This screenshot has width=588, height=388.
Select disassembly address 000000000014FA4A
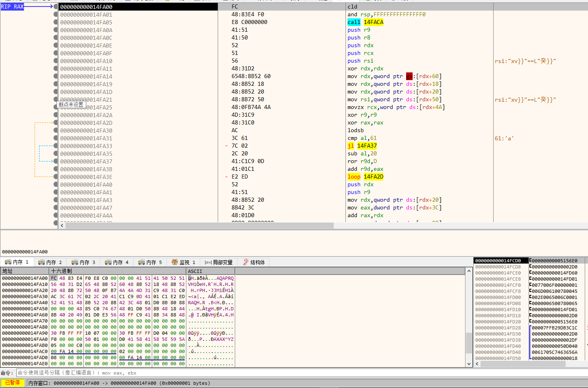(86, 216)
